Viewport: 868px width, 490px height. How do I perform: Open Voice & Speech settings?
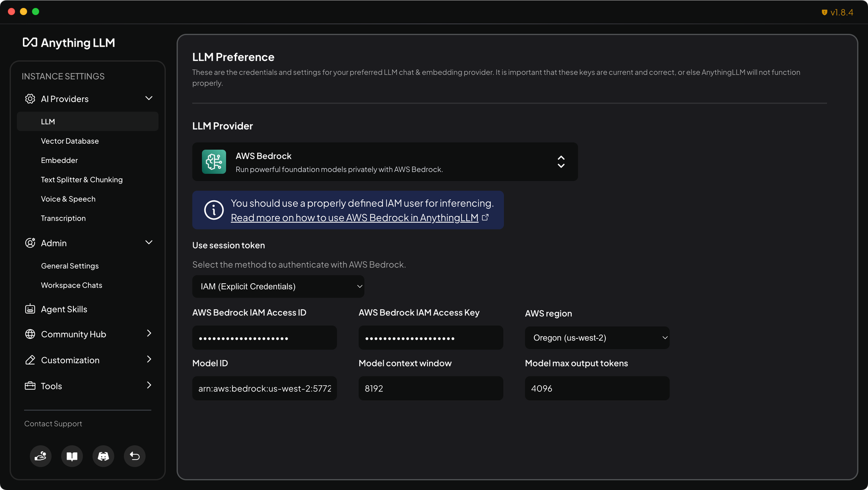point(68,199)
